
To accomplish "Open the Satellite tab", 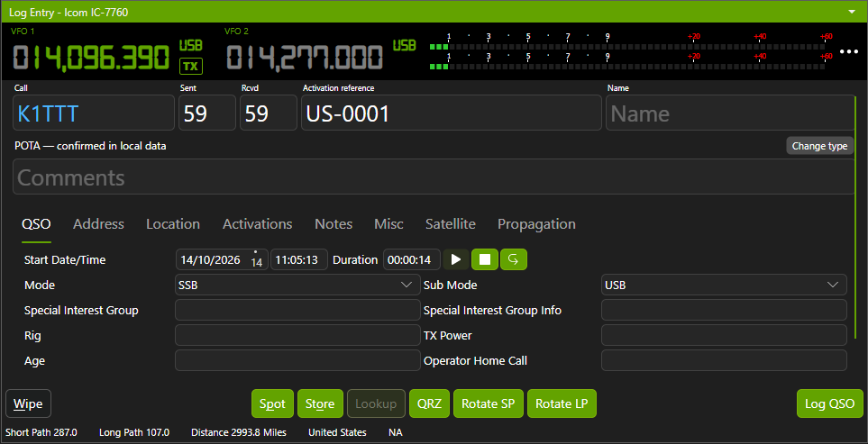I will click(451, 224).
